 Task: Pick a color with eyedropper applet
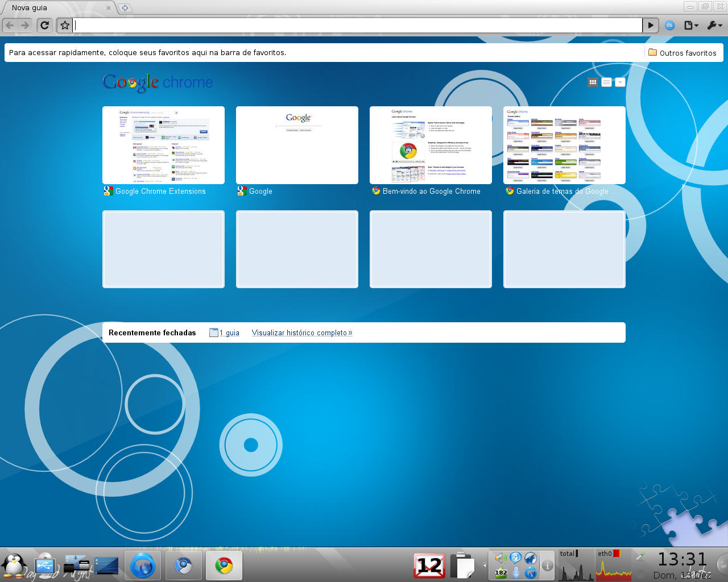pos(640,557)
